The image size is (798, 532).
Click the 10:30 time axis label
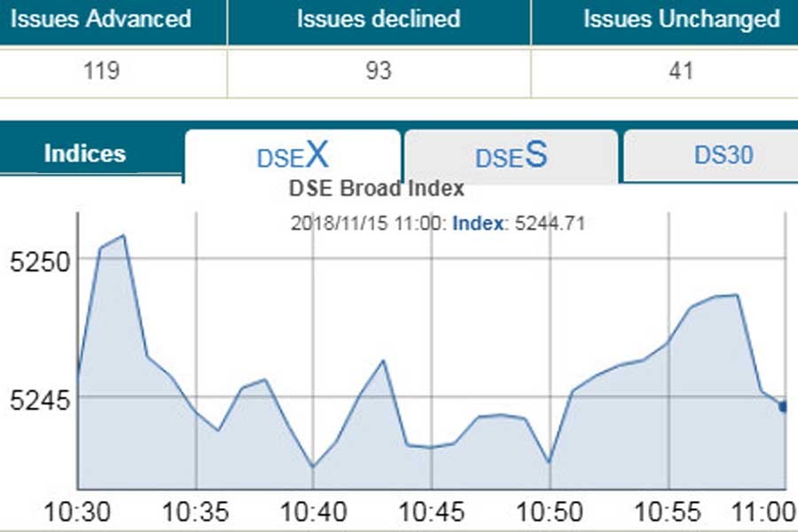(77, 512)
